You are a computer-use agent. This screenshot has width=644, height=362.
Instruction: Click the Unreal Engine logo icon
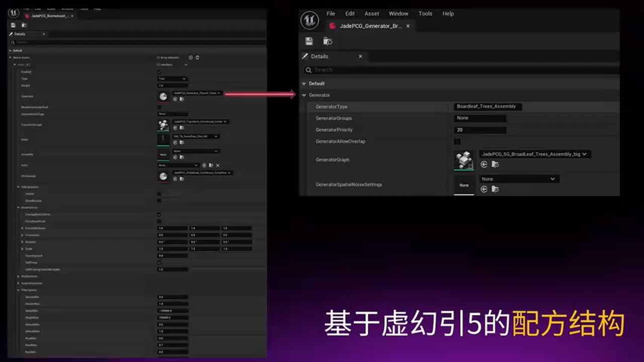click(310, 20)
